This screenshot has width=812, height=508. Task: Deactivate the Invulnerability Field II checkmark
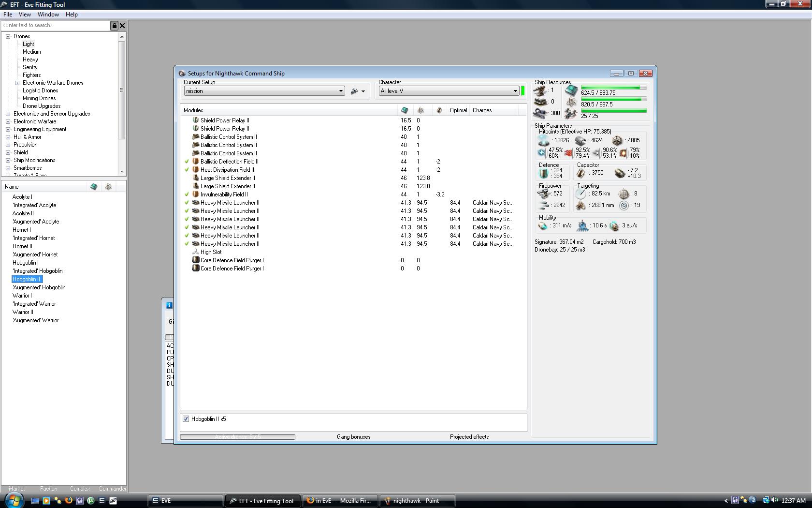tap(187, 194)
